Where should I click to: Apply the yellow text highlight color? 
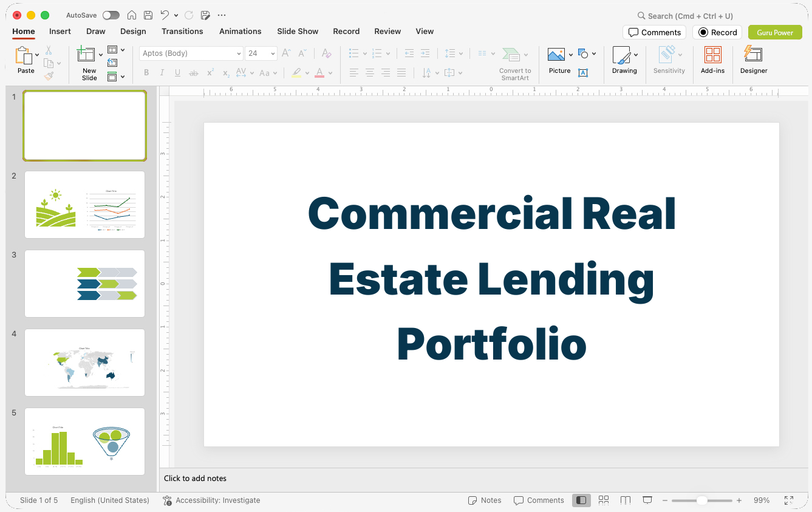(x=296, y=73)
